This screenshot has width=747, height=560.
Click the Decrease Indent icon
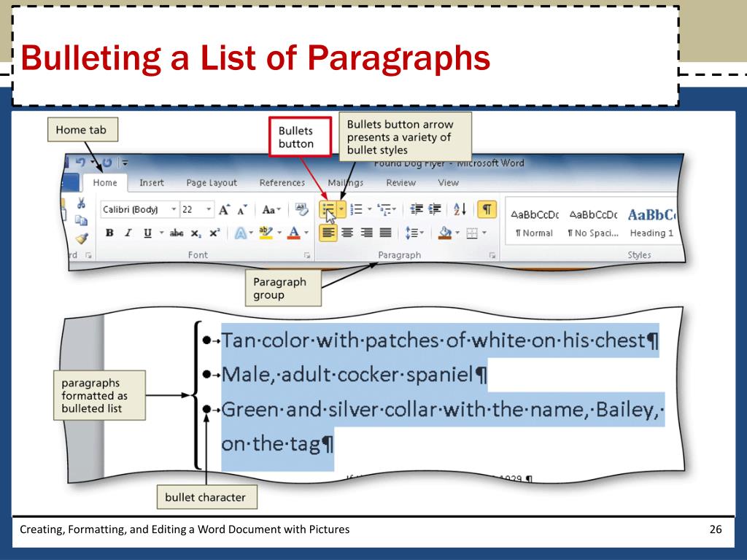click(417, 209)
